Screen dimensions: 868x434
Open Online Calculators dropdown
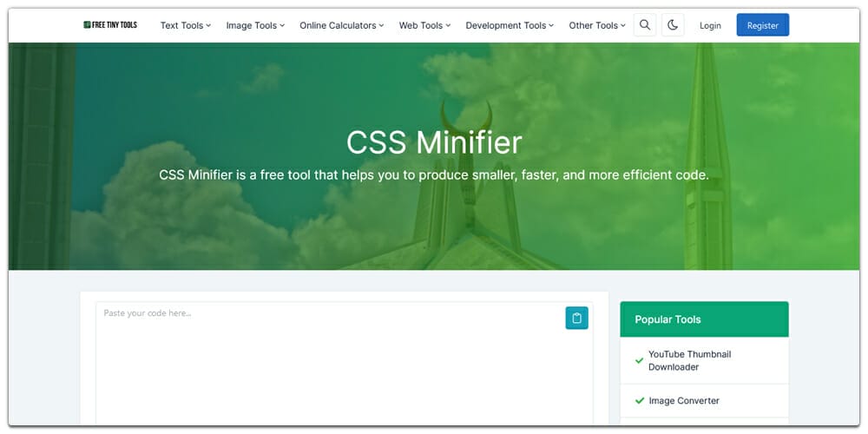point(341,25)
